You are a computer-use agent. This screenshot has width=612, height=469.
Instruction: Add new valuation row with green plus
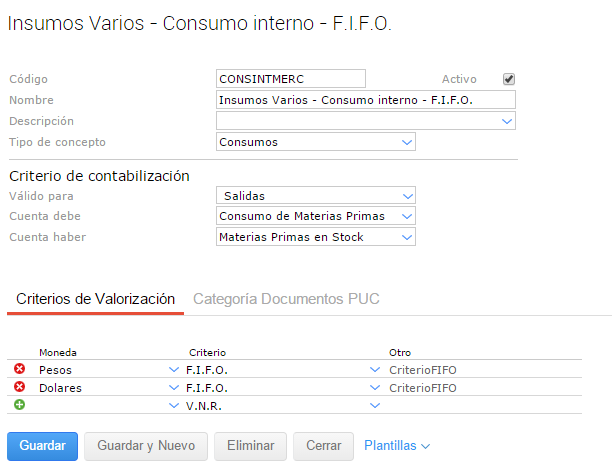tap(19, 404)
